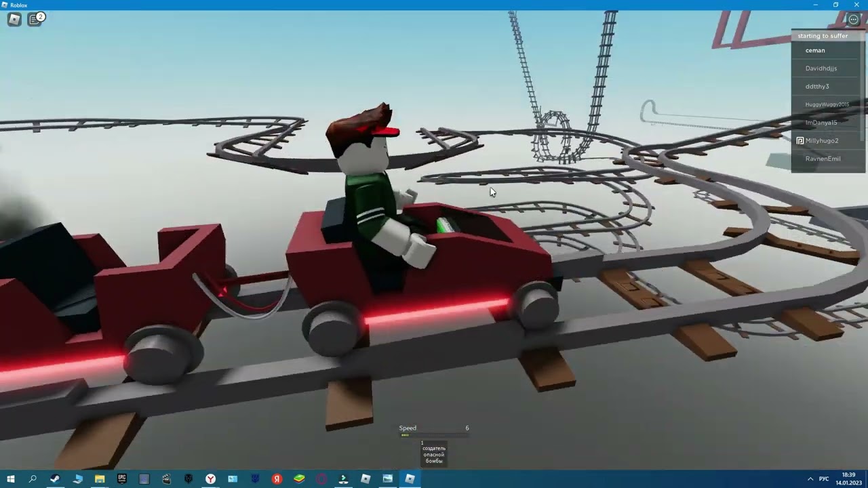Open the Photos app taskbar icon beside Roblox
Viewport: 868px width, 488px height.
[x=388, y=479]
